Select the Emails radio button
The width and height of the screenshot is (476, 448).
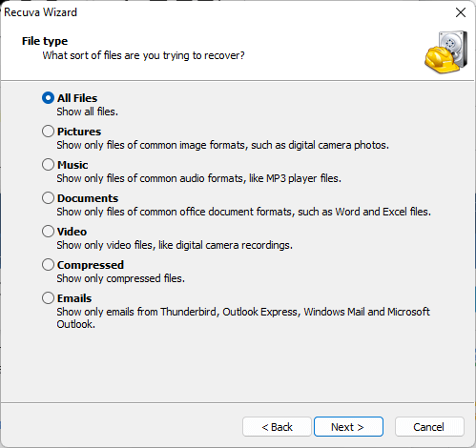[48, 298]
